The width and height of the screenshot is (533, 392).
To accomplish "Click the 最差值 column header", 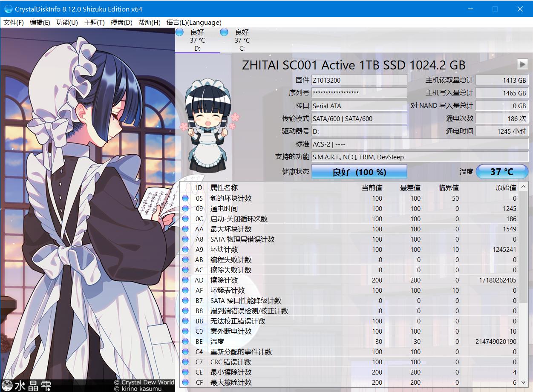I will click(410, 187).
